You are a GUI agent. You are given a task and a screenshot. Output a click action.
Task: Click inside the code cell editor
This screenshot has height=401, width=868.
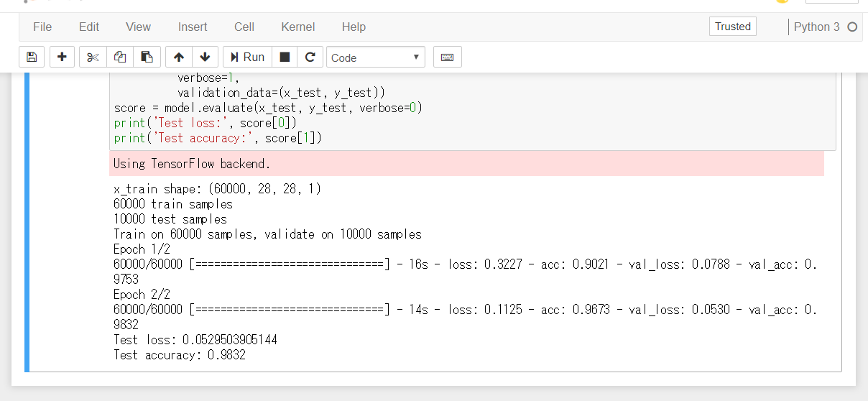pyautogui.click(x=472, y=108)
